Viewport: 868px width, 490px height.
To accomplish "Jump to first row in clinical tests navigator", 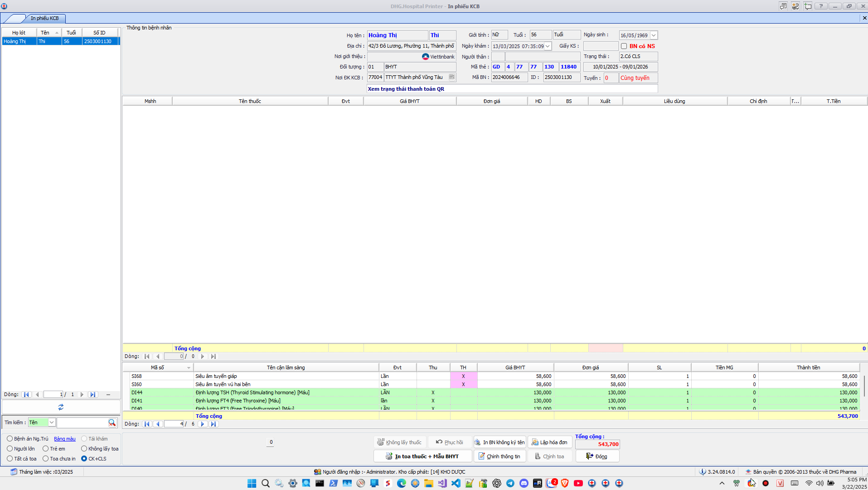I will coord(147,424).
